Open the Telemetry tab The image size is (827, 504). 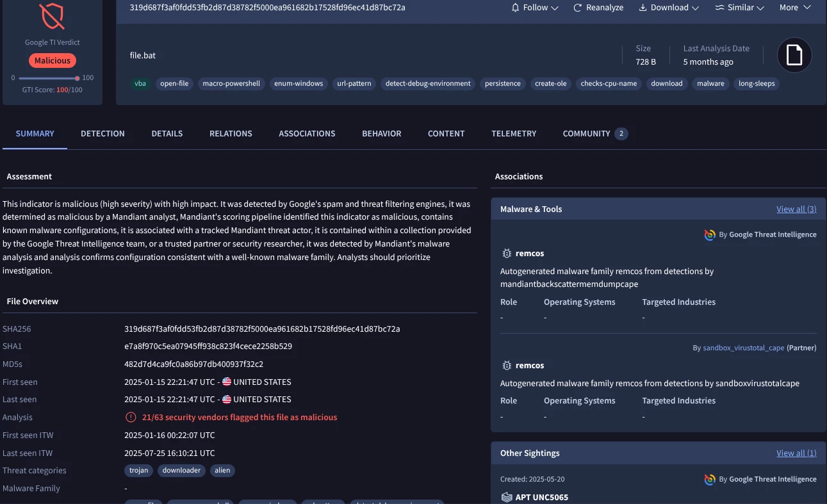(x=514, y=134)
